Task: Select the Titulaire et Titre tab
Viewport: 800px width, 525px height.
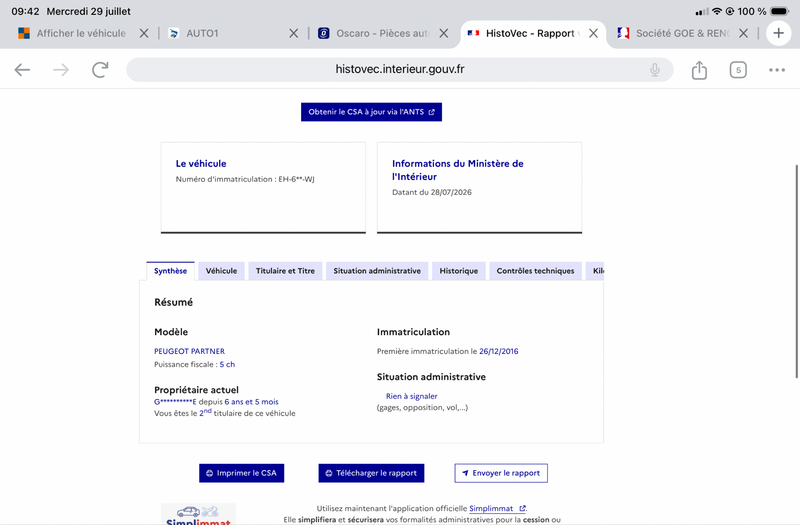Action: click(285, 271)
